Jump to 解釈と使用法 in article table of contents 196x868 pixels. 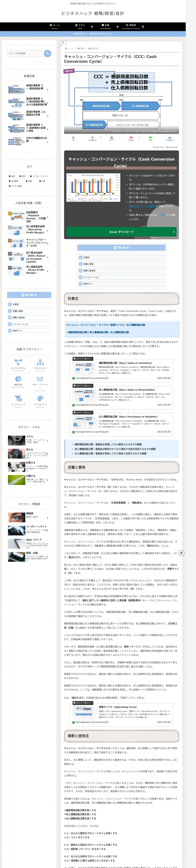coord(89,271)
